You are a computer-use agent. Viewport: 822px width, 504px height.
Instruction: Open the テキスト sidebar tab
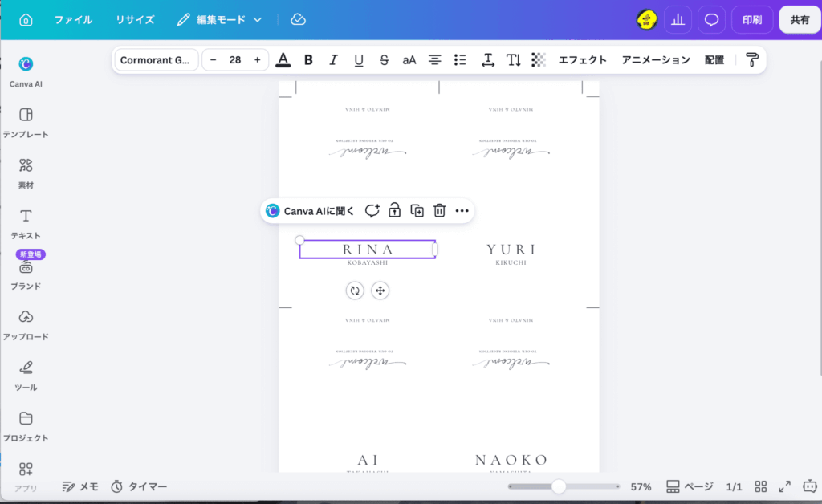click(x=26, y=224)
